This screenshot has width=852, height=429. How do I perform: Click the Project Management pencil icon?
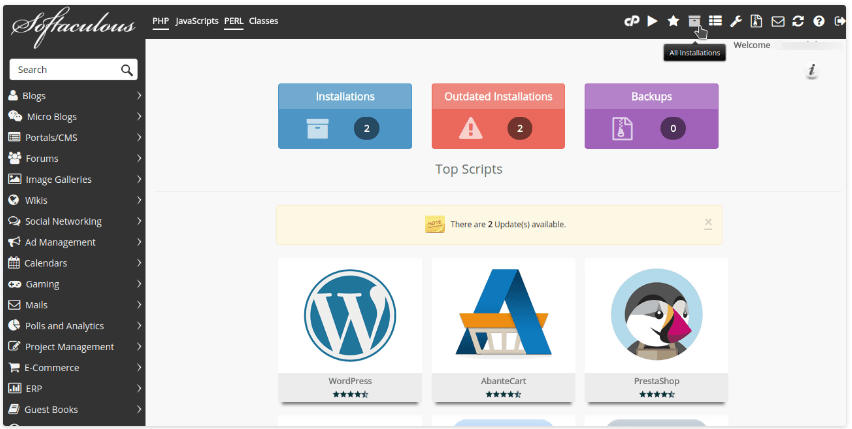tap(14, 346)
